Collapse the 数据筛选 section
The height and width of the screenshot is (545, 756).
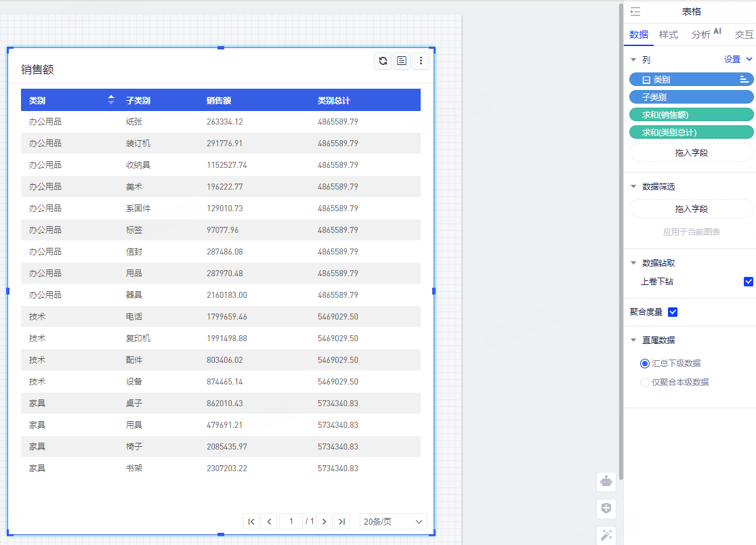pos(633,186)
